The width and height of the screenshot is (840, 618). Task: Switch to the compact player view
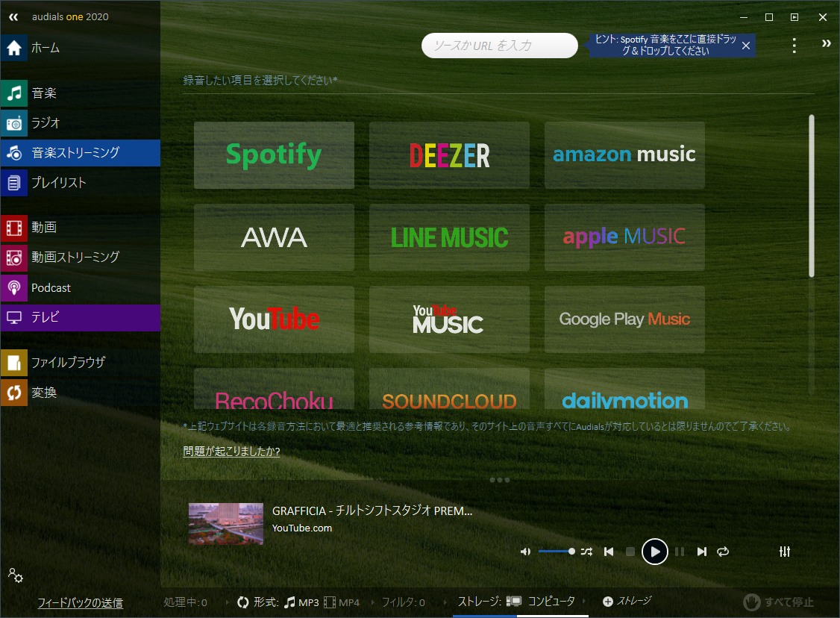coord(794,17)
